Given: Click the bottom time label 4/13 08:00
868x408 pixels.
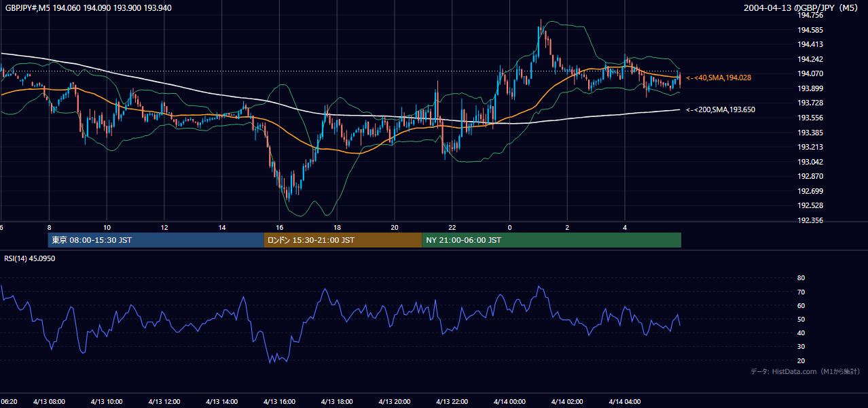Looking at the screenshot, I should coord(49,402).
